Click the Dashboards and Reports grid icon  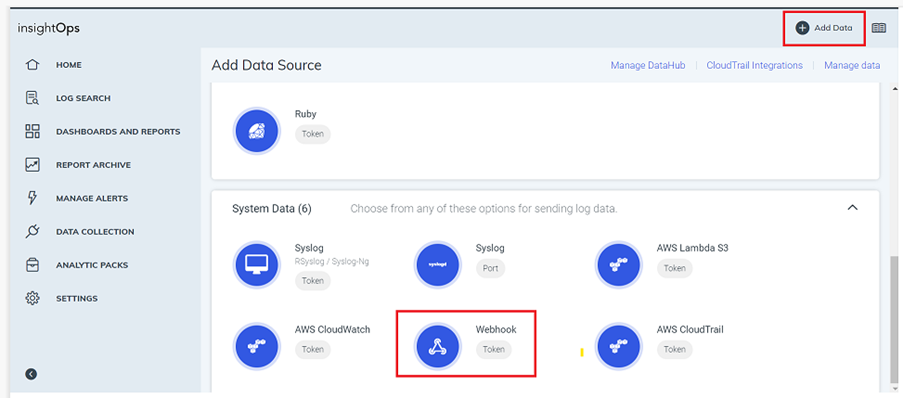[32, 131]
